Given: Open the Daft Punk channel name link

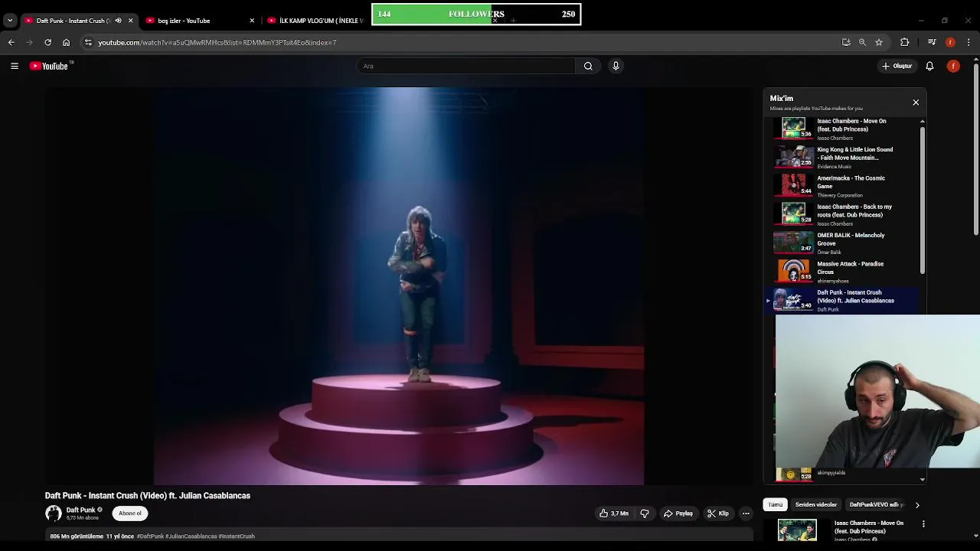Looking at the screenshot, I should (x=80, y=510).
